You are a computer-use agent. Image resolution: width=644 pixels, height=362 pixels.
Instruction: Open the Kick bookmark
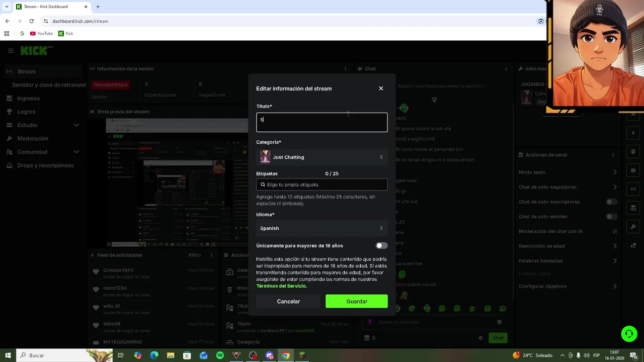[x=65, y=34]
